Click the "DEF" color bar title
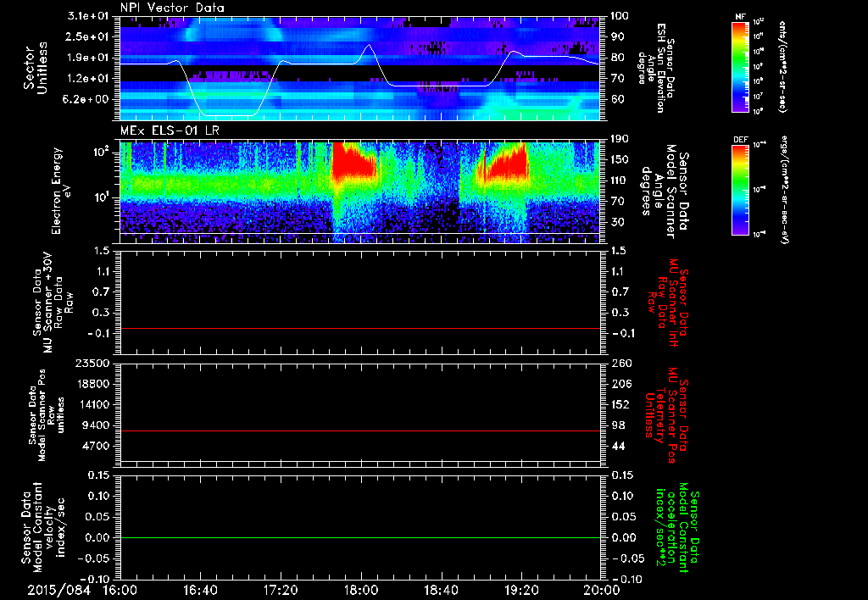868x600 pixels. [740, 140]
